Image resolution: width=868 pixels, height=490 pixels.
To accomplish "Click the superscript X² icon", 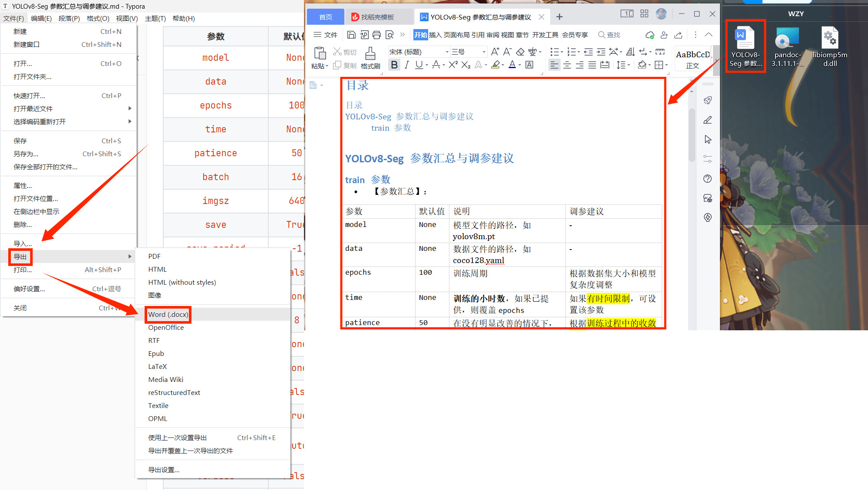I will point(453,65).
